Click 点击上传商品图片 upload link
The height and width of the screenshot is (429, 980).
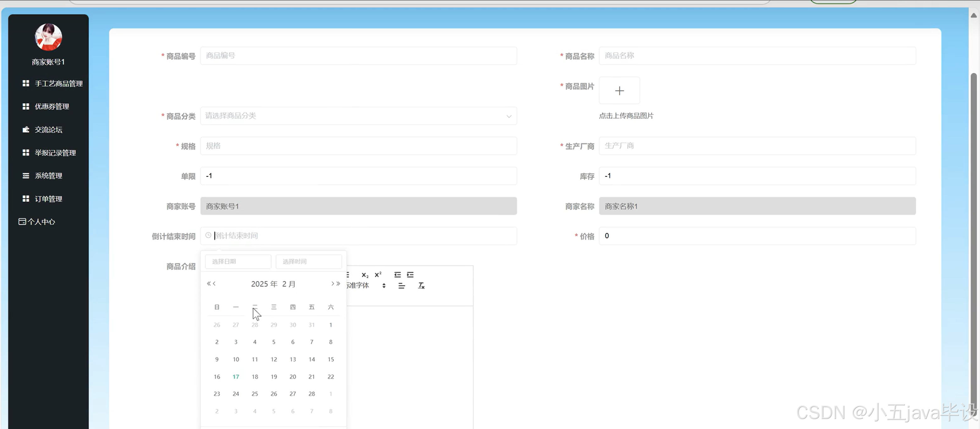tap(626, 116)
